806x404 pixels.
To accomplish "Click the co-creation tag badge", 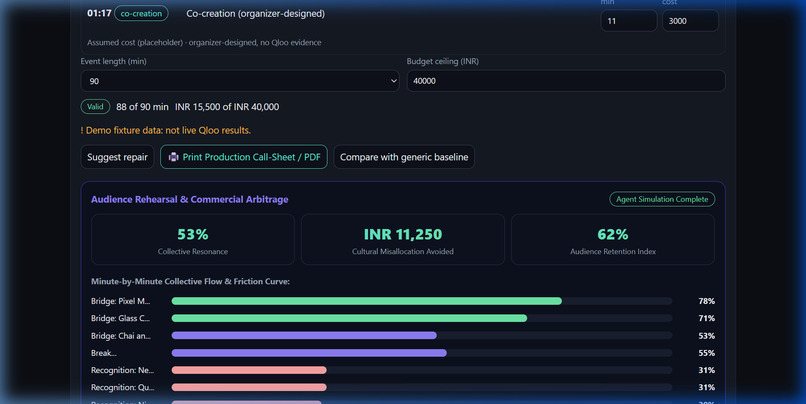I will pos(141,13).
